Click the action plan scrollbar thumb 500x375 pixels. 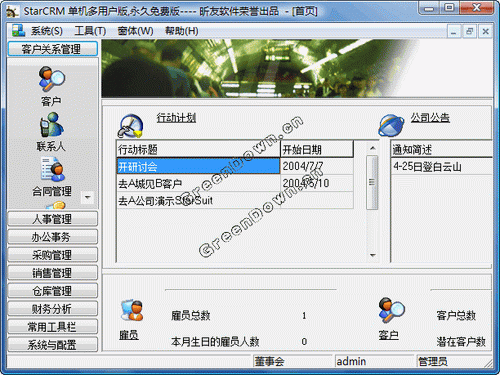pyautogui.click(x=372, y=182)
